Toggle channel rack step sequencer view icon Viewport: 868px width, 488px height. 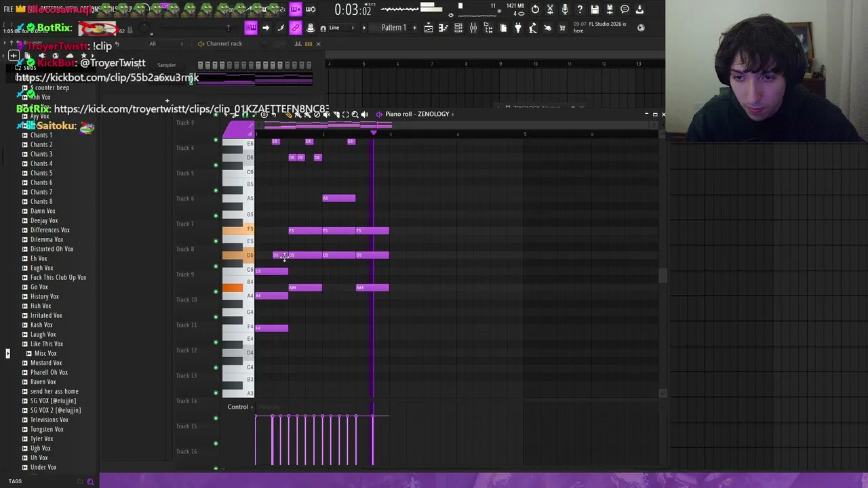309,44
